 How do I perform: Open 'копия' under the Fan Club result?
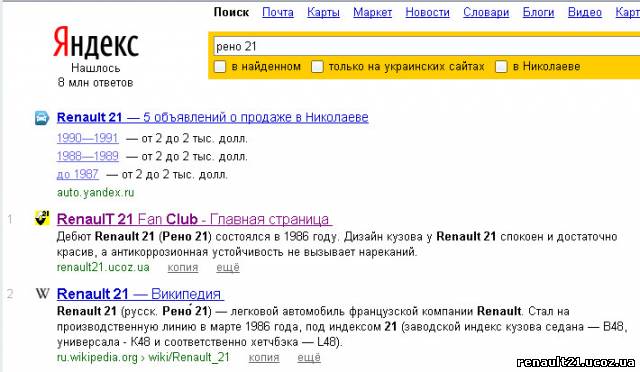pyautogui.click(x=183, y=268)
